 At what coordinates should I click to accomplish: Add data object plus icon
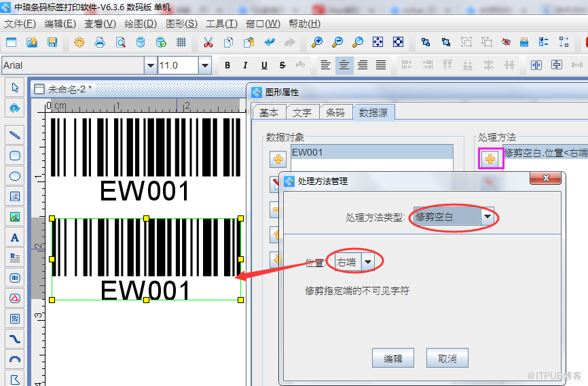click(278, 159)
